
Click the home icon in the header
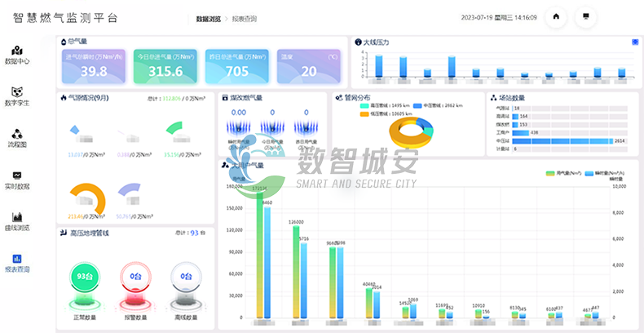[x=556, y=16]
